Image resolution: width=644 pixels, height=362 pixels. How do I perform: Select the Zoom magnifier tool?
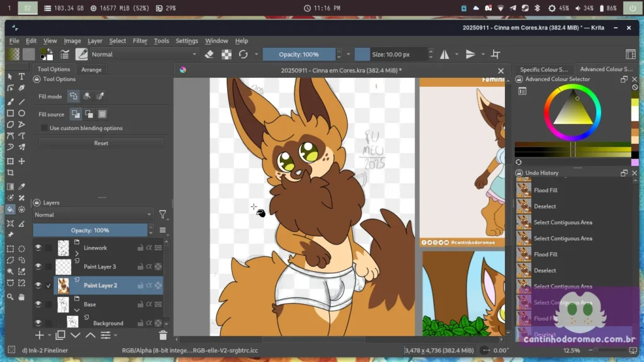pyautogui.click(x=10, y=297)
